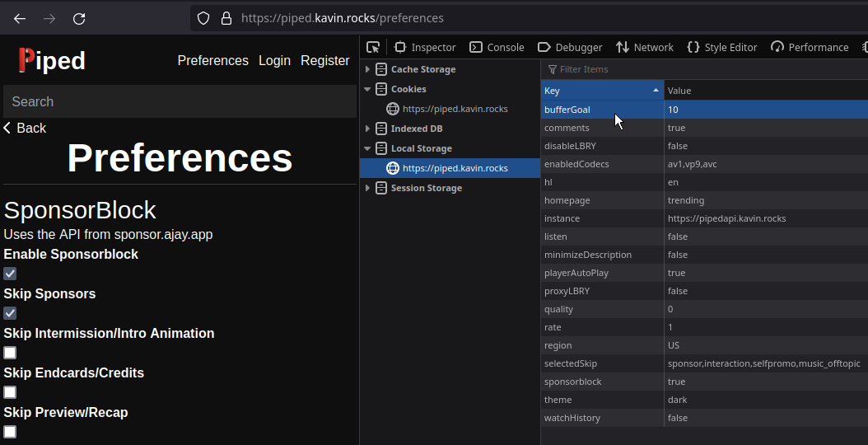Image resolution: width=868 pixels, height=445 pixels.
Task: Check Skip Intermission/Intro Animation box
Action: [x=10, y=353]
